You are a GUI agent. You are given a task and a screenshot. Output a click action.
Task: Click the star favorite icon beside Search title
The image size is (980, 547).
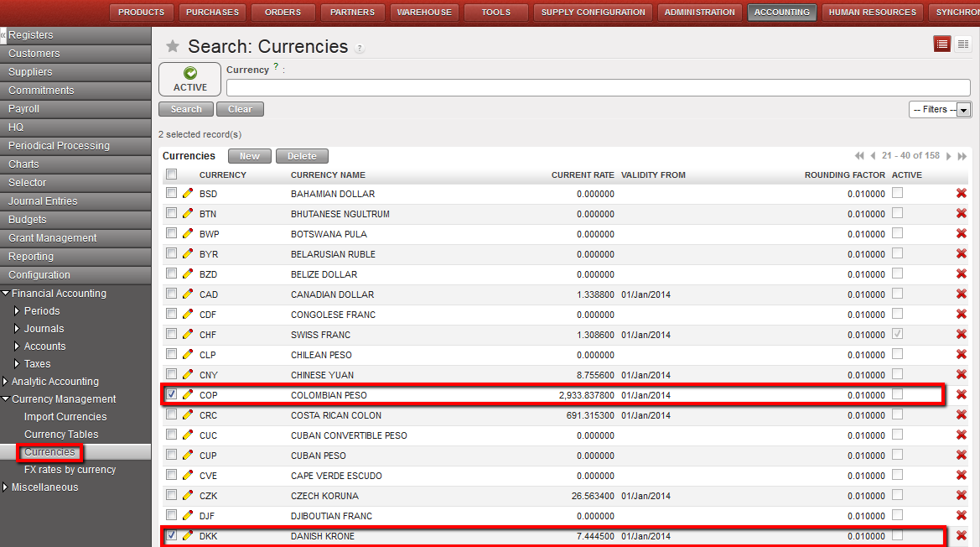[x=173, y=47]
